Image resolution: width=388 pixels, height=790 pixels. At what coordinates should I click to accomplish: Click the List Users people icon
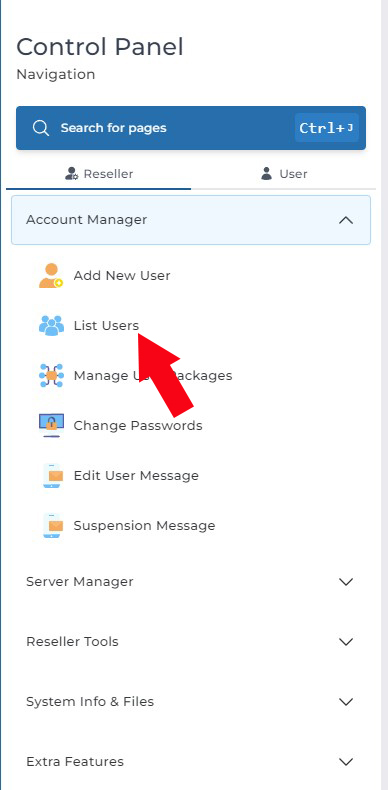click(51, 325)
